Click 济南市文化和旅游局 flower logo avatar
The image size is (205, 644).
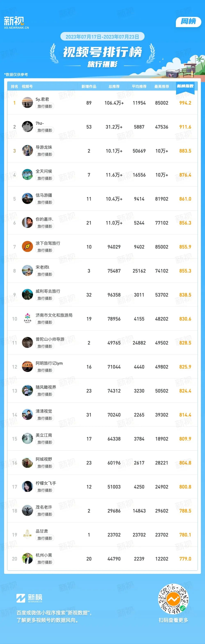[27, 319]
